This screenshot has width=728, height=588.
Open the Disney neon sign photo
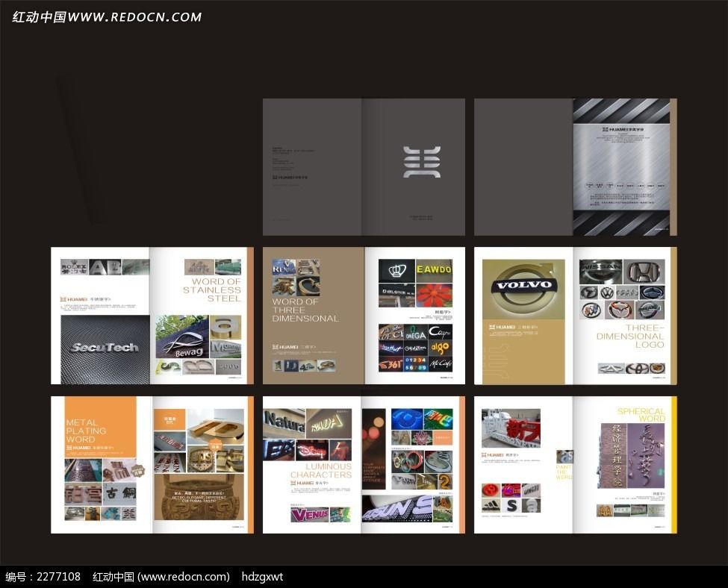coord(312,451)
